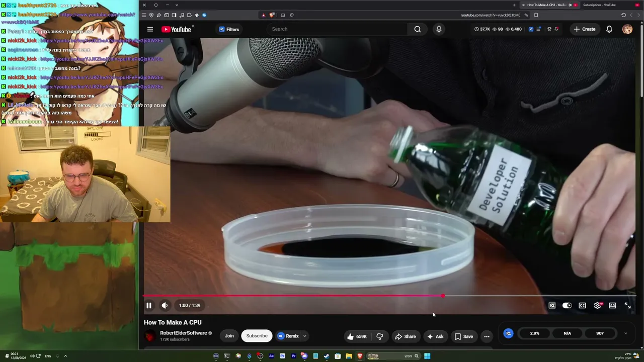Click the magnifier search submit button
Screen dimensions: 644x362
point(418,29)
